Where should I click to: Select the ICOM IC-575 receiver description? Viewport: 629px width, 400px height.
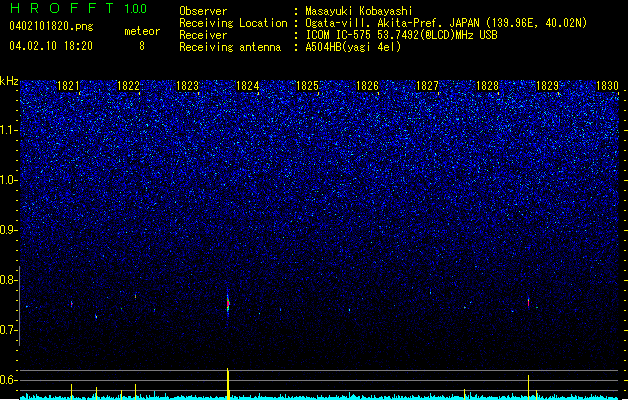pos(401,35)
